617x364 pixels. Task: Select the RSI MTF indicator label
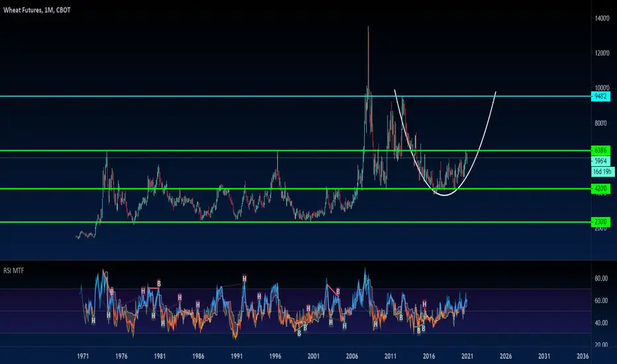[14, 271]
